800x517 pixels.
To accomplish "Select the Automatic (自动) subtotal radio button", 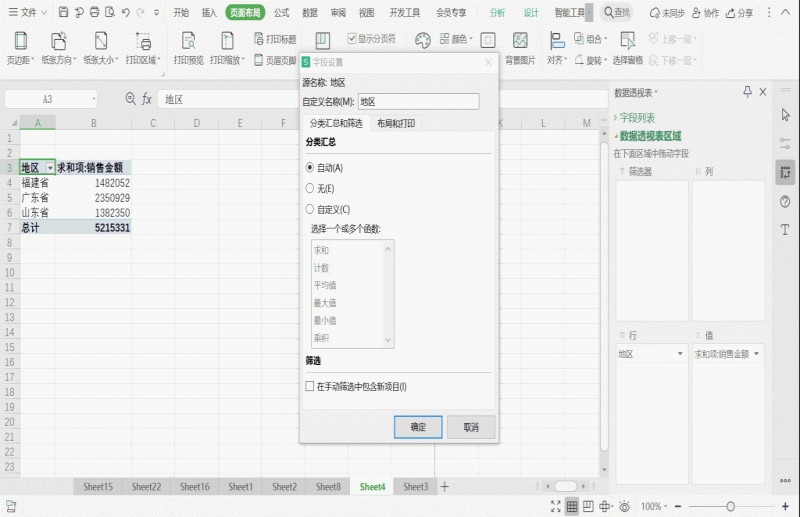I will point(309,167).
